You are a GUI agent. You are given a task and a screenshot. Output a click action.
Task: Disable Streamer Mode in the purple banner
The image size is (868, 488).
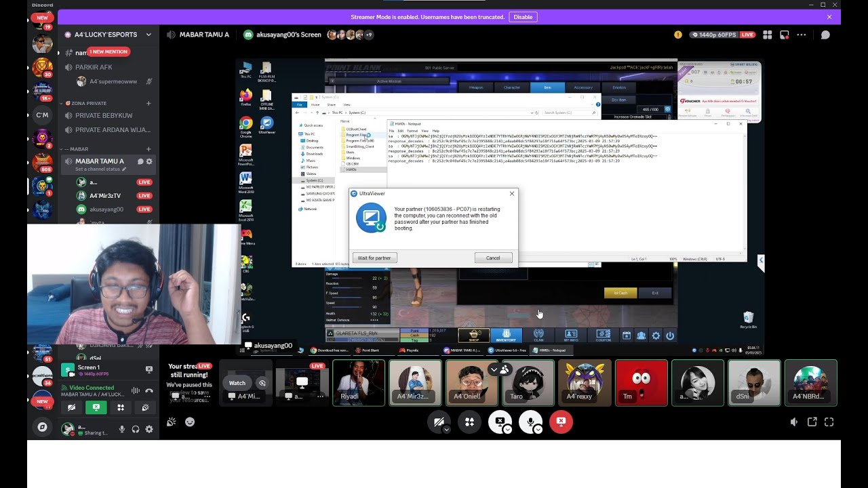coord(523,17)
